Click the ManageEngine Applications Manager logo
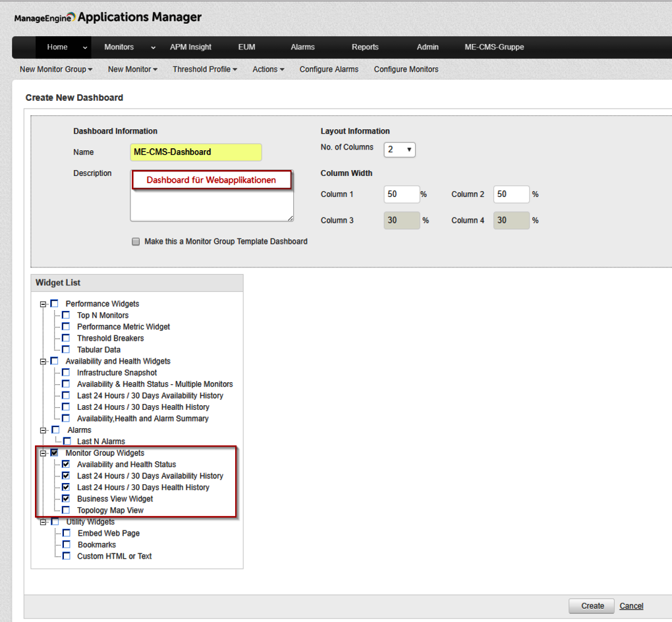 107,17
